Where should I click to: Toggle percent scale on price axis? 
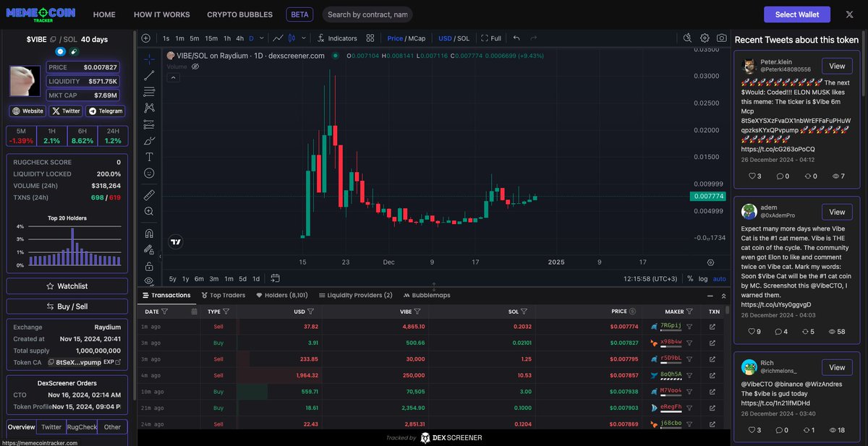690,279
